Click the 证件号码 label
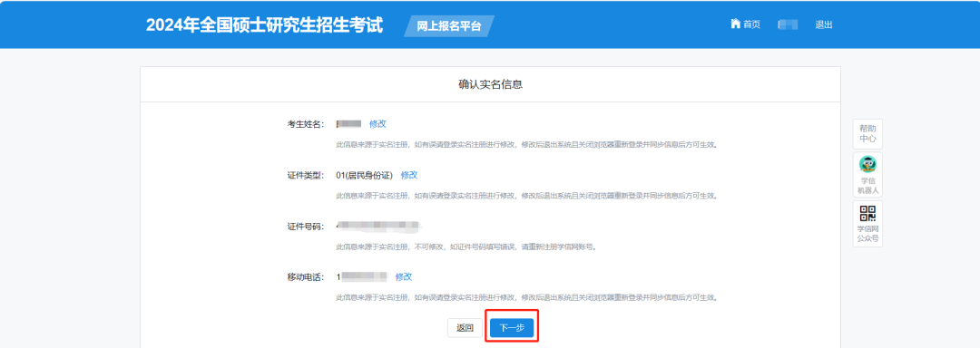Screen dimensions: 980x348 click(306, 227)
